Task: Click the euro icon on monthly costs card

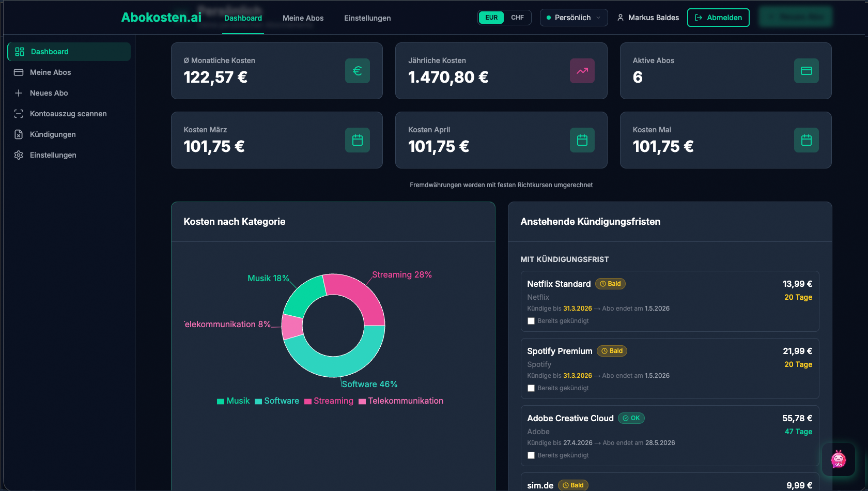Action: pyautogui.click(x=357, y=71)
